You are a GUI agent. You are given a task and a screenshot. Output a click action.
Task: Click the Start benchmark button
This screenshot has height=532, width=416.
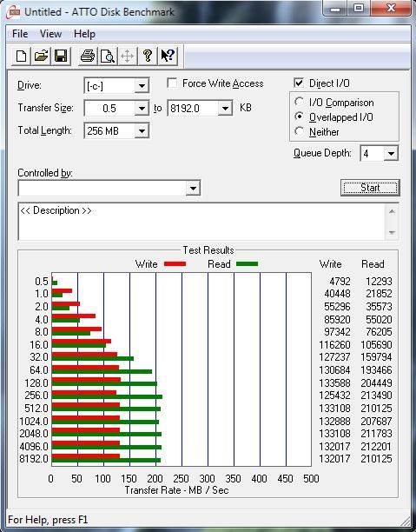(370, 188)
